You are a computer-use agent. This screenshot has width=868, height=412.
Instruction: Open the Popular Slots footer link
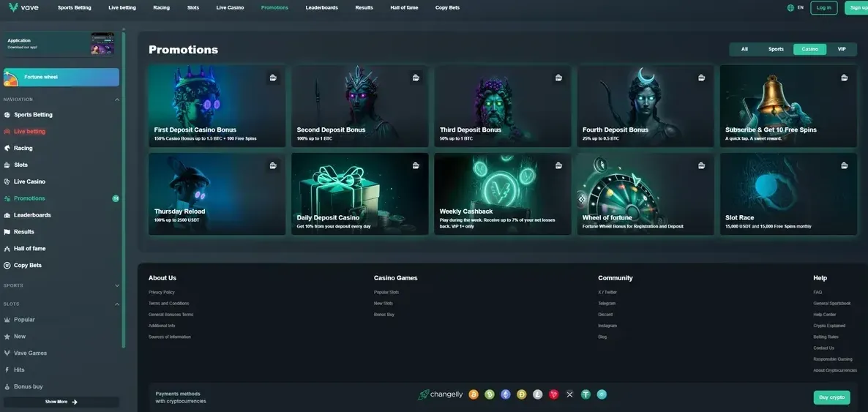point(386,293)
